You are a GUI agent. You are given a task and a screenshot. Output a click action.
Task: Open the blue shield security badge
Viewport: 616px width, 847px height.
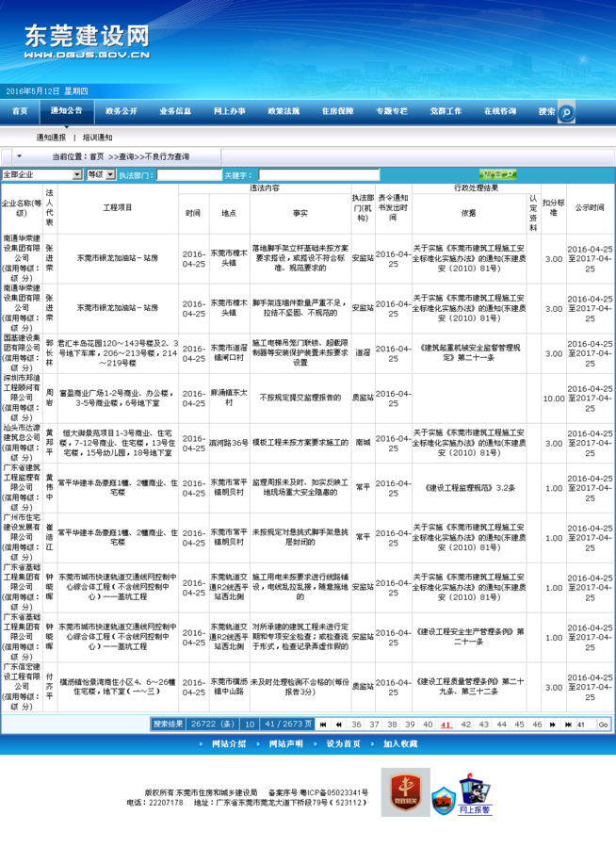[443, 801]
